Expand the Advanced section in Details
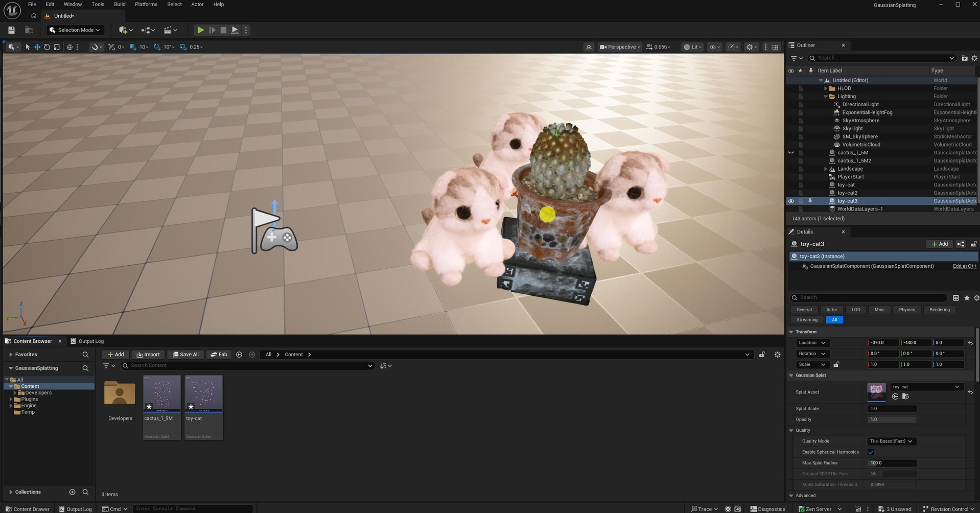Viewport: 980px width, 513px height. tap(791, 496)
